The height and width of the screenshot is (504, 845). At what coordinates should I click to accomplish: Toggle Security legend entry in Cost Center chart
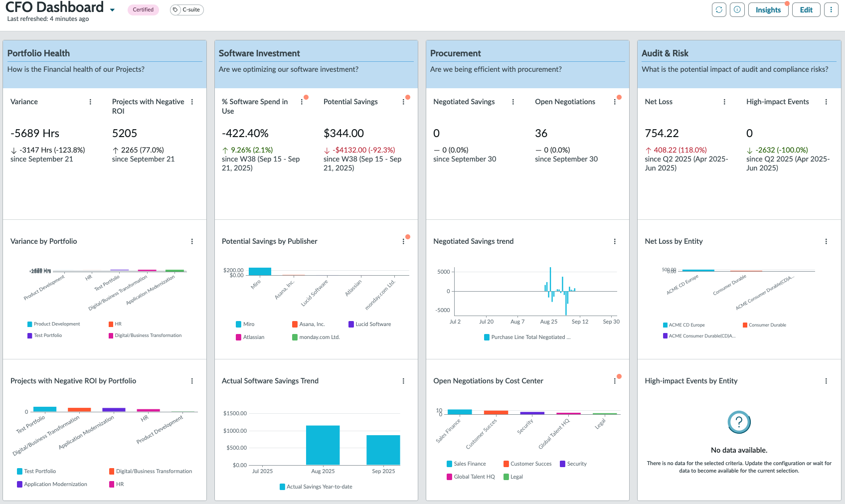coord(573,464)
